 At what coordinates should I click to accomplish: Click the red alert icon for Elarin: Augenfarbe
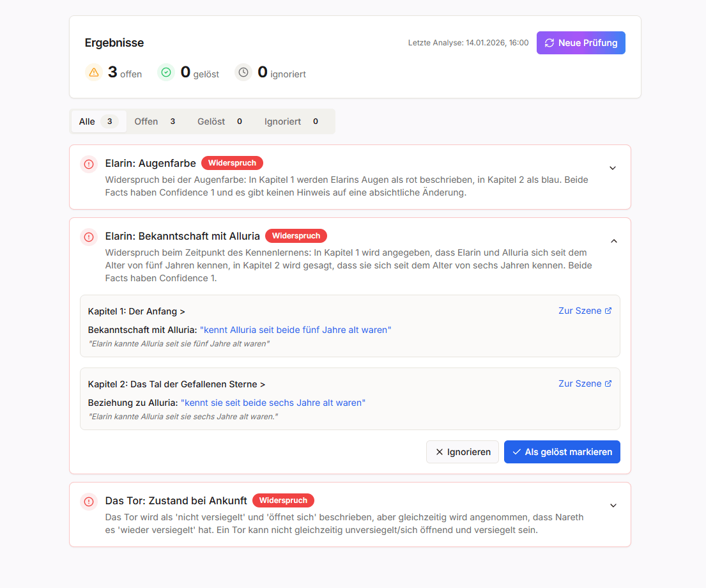tap(89, 164)
